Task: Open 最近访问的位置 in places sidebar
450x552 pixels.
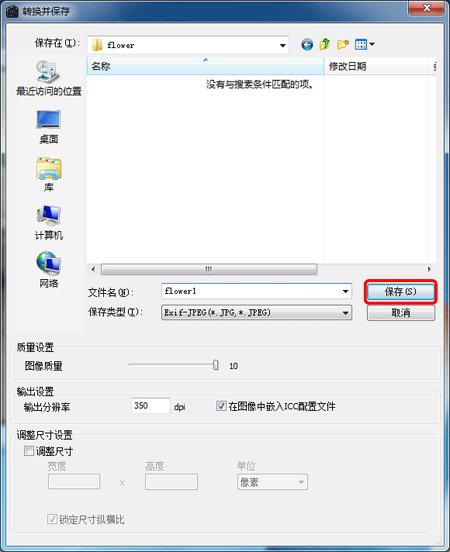Action: 49,78
